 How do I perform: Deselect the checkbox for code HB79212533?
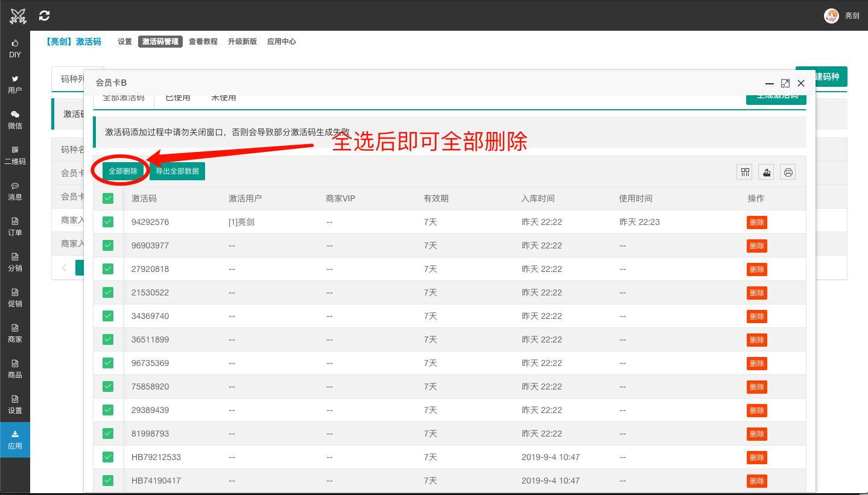click(x=107, y=457)
